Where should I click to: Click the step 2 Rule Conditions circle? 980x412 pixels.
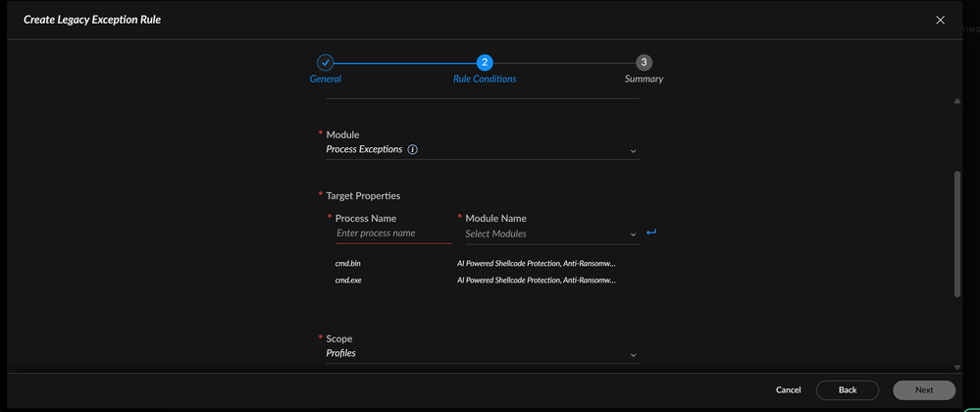point(485,62)
